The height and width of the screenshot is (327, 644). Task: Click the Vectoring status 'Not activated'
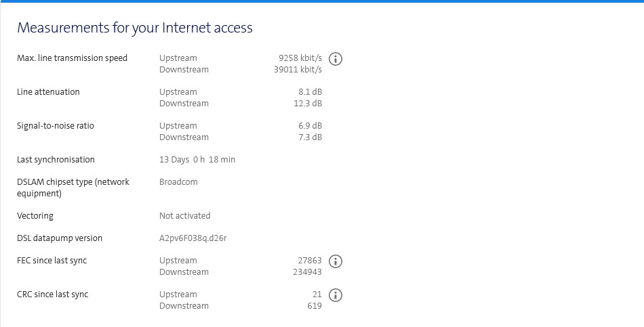[184, 216]
